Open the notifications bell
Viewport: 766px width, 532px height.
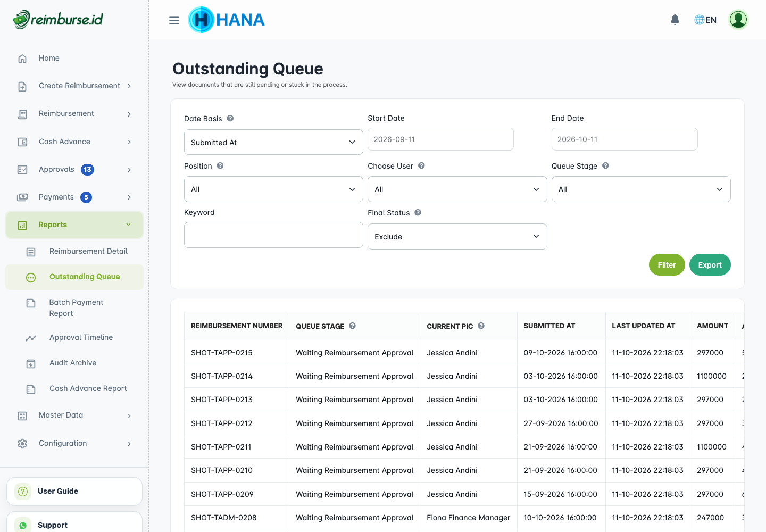(675, 20)
